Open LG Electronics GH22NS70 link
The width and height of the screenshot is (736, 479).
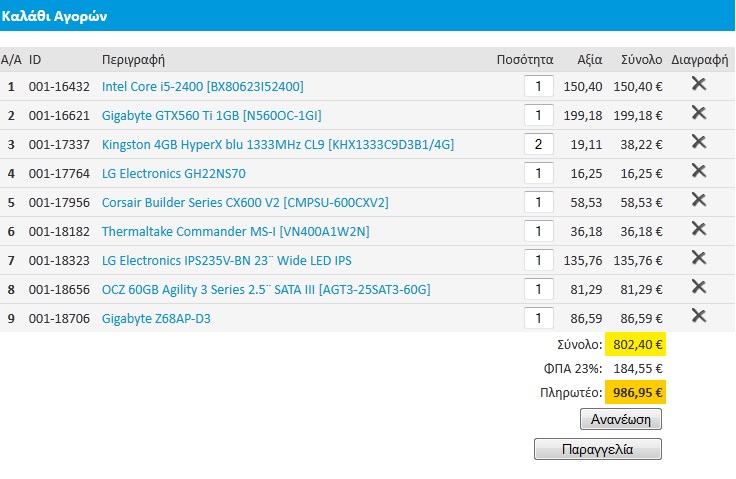coord(174,174)
